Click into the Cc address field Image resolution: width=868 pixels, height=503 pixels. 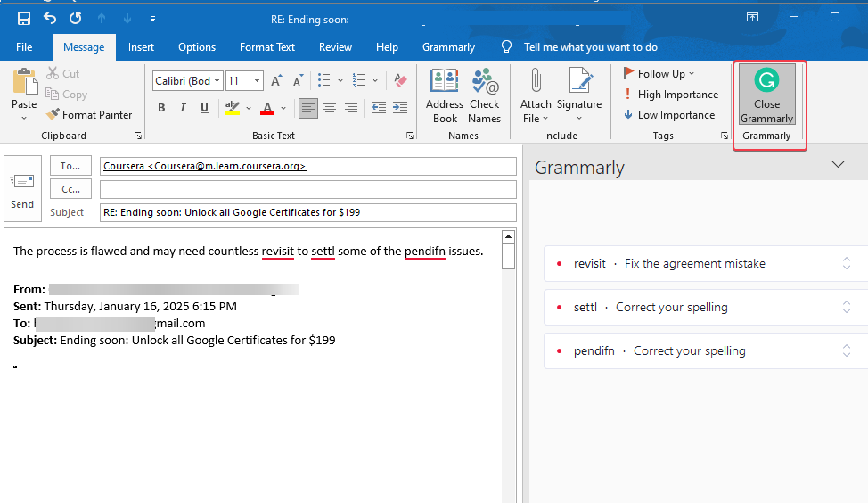coord(307,189)
